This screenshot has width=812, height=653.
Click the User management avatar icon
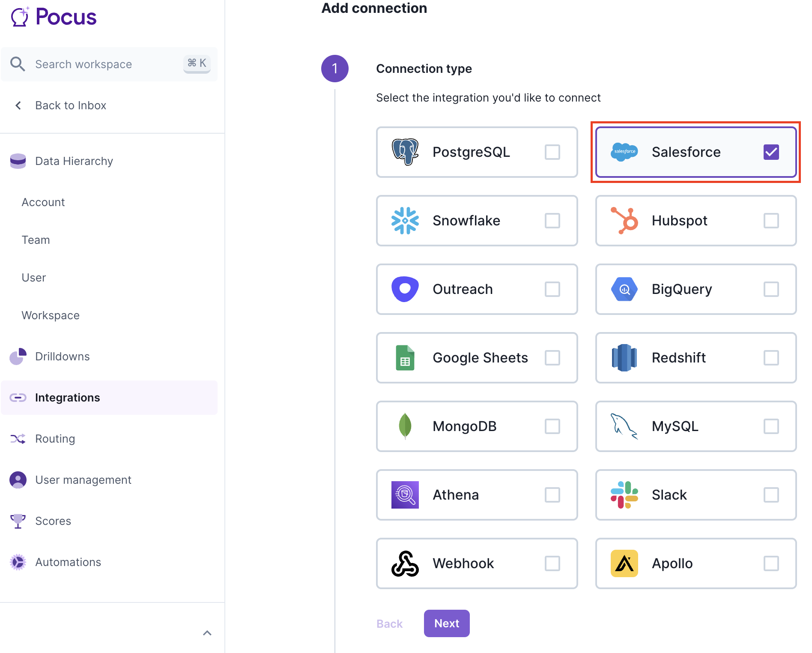(x=18, y=480)
